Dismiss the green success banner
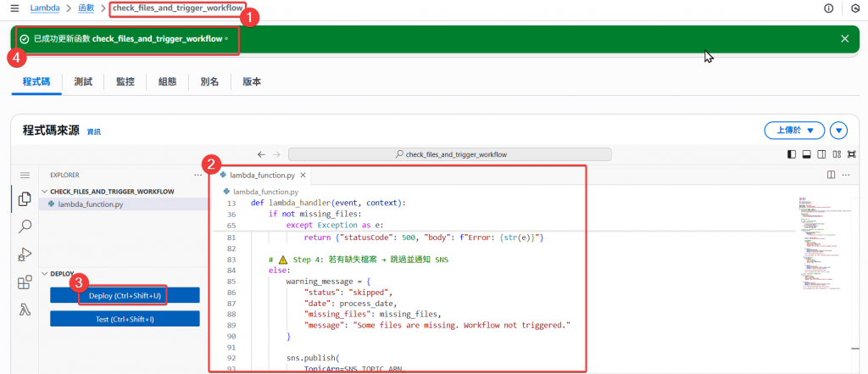 845,39
